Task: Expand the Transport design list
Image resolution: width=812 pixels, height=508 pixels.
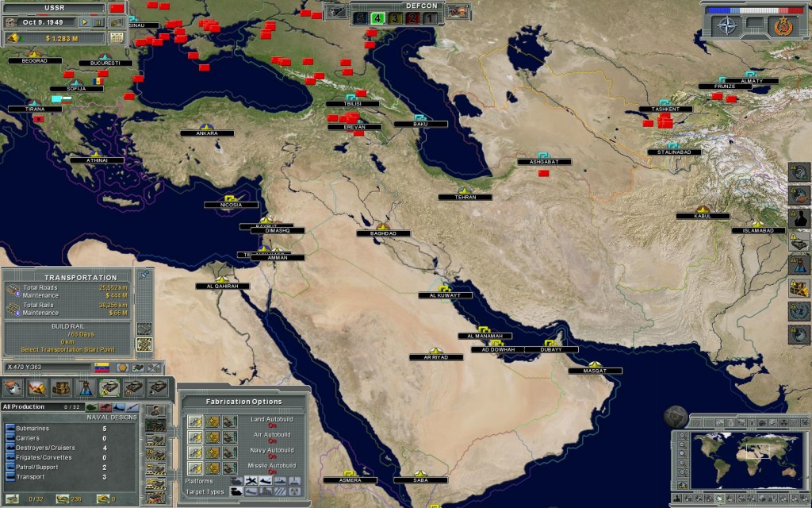Action: tap(10, 477)
